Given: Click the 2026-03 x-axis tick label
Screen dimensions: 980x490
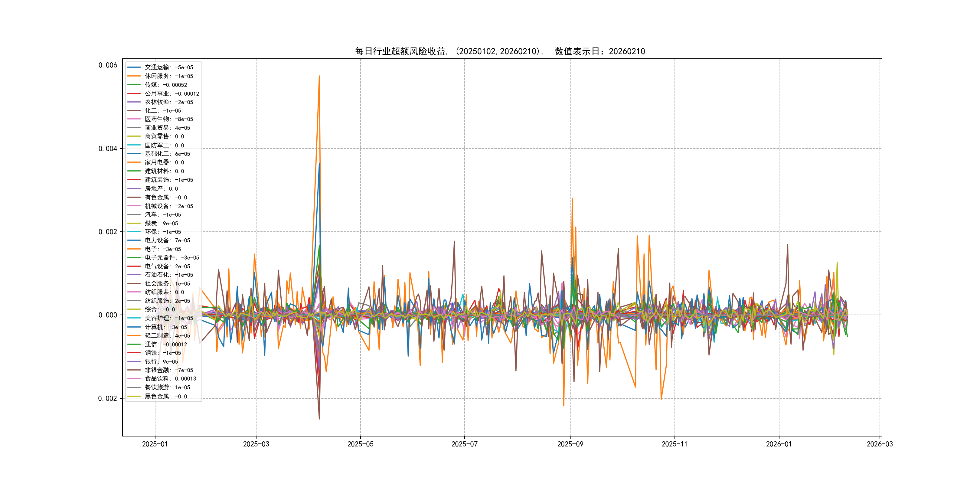Looking at the screenshot, I should tap(879, 444).
